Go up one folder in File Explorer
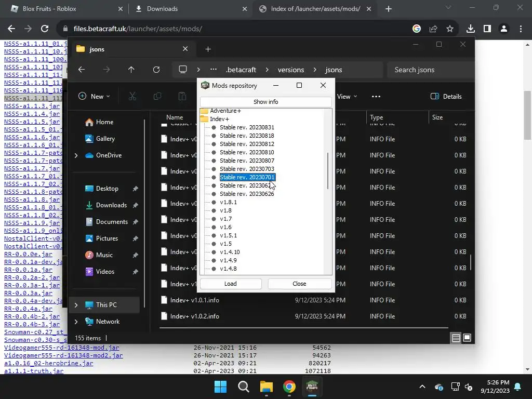 point(131,70)
